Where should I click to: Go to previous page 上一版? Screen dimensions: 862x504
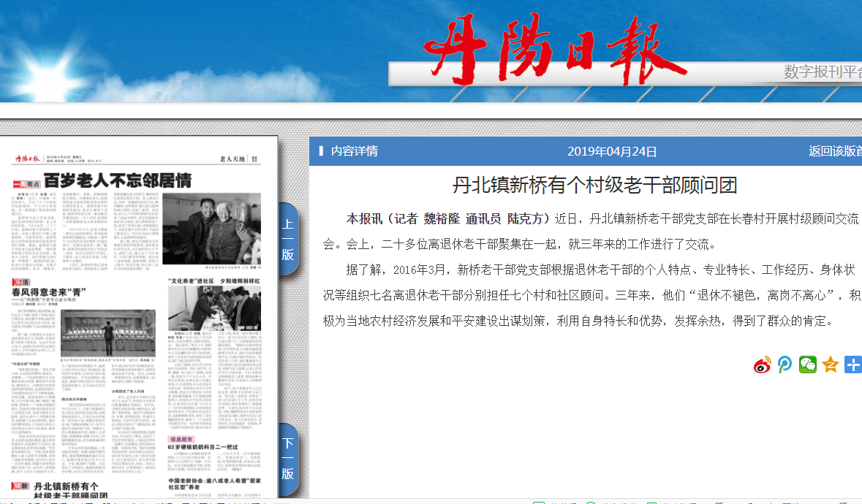point(287,239)
